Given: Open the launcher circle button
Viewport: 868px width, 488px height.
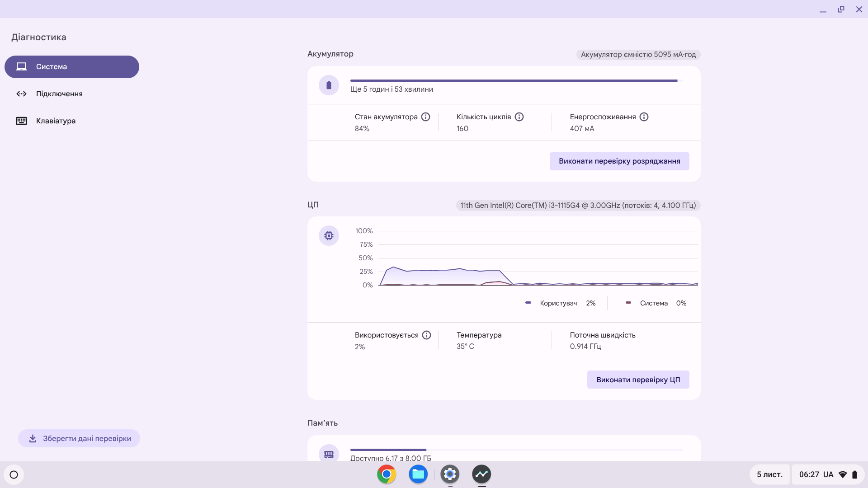Looking at the screenshot, I should point(14,475).
